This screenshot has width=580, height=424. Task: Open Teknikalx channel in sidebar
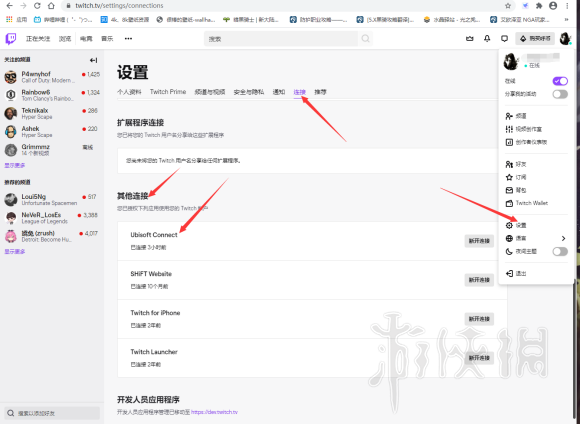52,113
